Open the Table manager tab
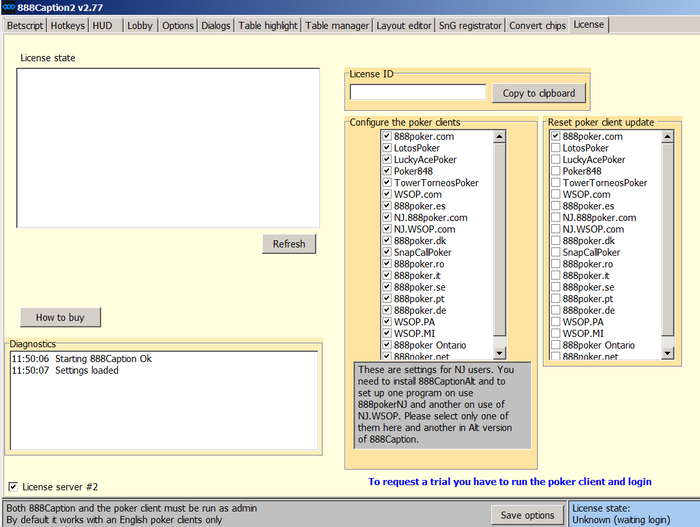The height and width of the screenshot is (527, 700). [x=337, y=25]
